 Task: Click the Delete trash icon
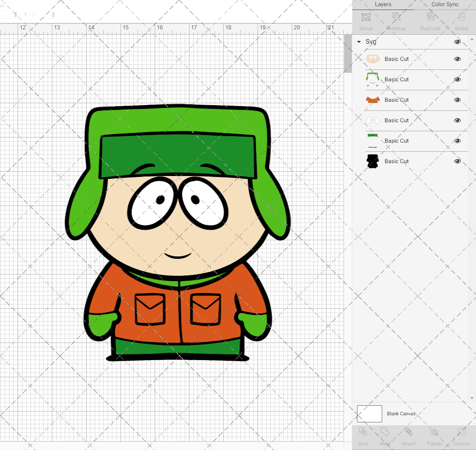462,17
